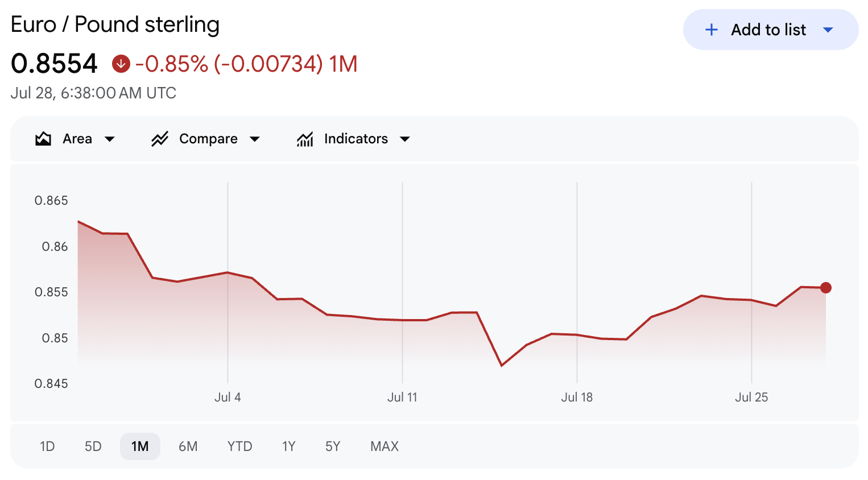Expand the Area chart type dropdown arrow
Screen dimensions: 868x480
(x=110, y=139)
